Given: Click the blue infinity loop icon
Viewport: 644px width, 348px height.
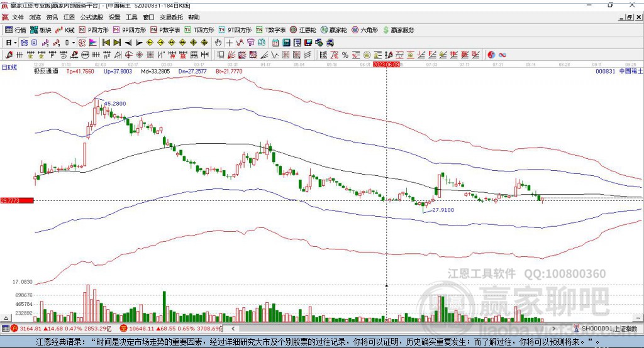Looking at the screenshot, I should [x=502, y=55].
